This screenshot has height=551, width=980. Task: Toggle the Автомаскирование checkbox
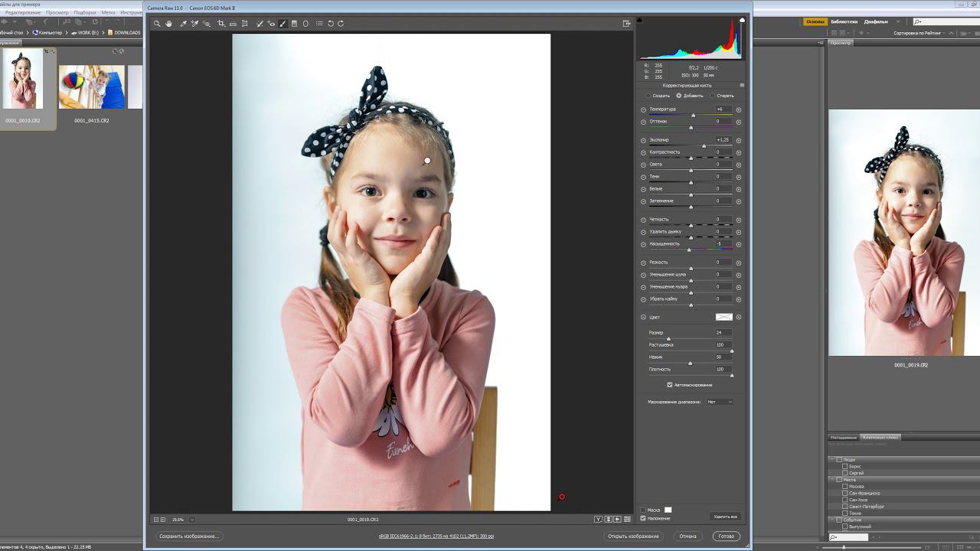pyautogui.click(x=669, y=385)
